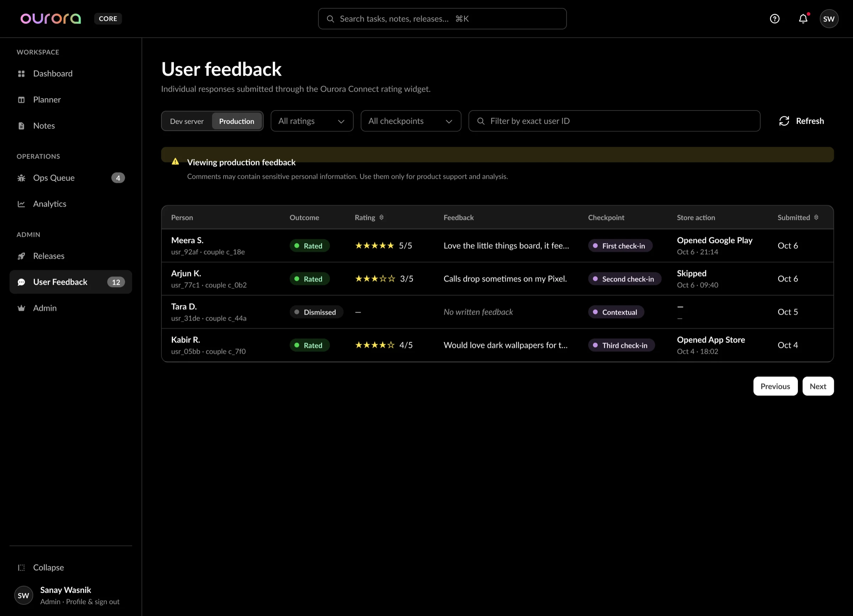853x616 pixels.
Task: Click the Refresh arrows icon
Action: (784, 121)
